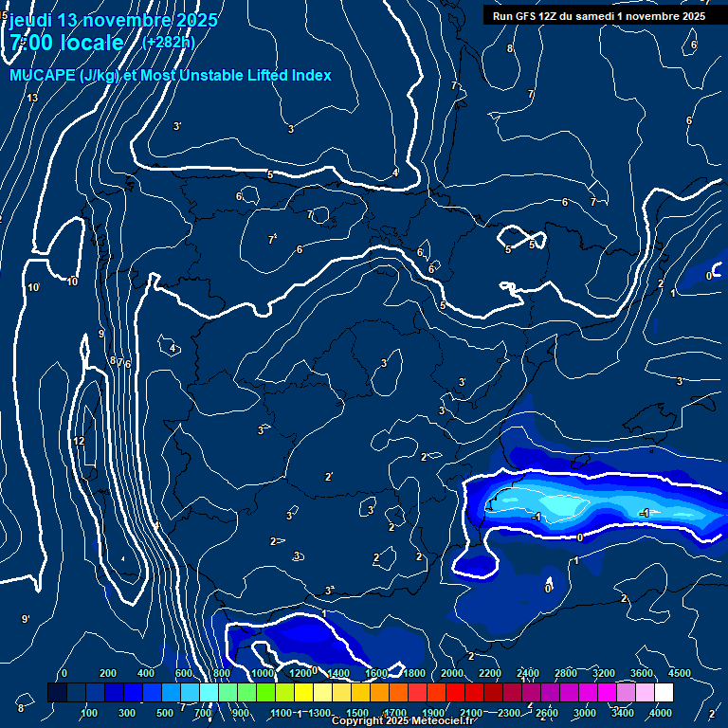Click the '7:00 locale' time label
The height and width of the screenshot is (728, 728).
pyautogui.click(x=66, y=43)
